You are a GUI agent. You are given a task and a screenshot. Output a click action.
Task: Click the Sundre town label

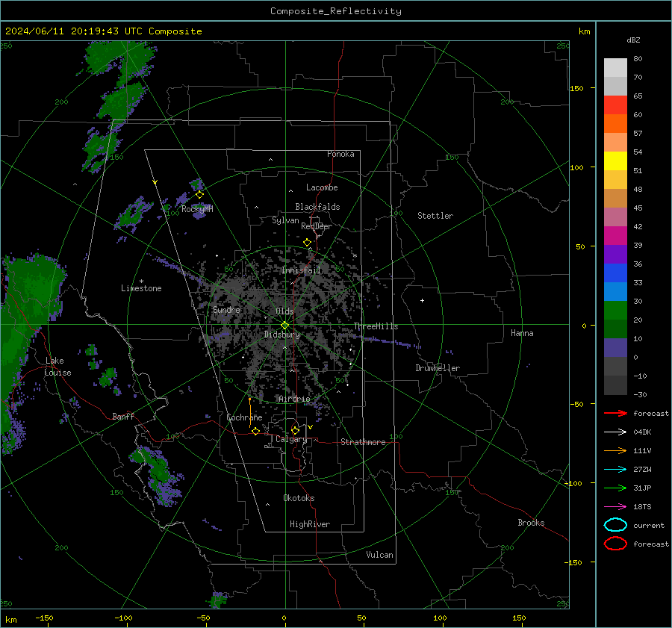[x=226, y=309]
